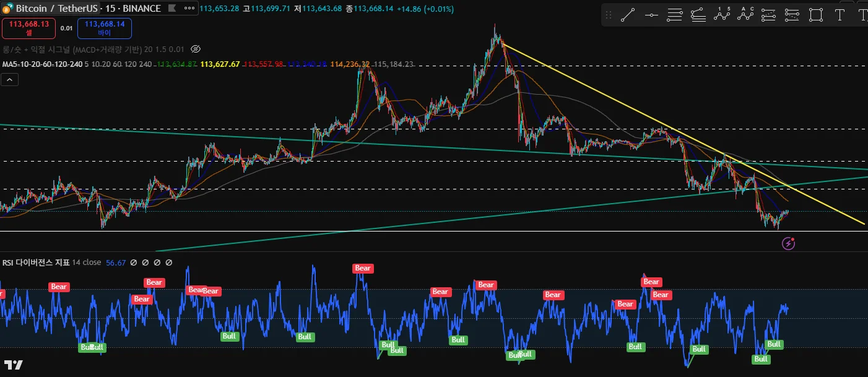Grab the drawing toolbar drag handle
Screen dimensions: 868x377
[609, 15]
